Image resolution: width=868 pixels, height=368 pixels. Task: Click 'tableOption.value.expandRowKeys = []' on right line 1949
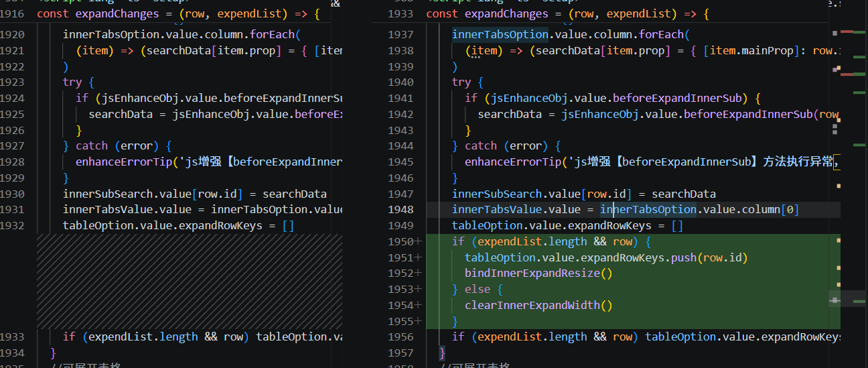pos(567,225)
